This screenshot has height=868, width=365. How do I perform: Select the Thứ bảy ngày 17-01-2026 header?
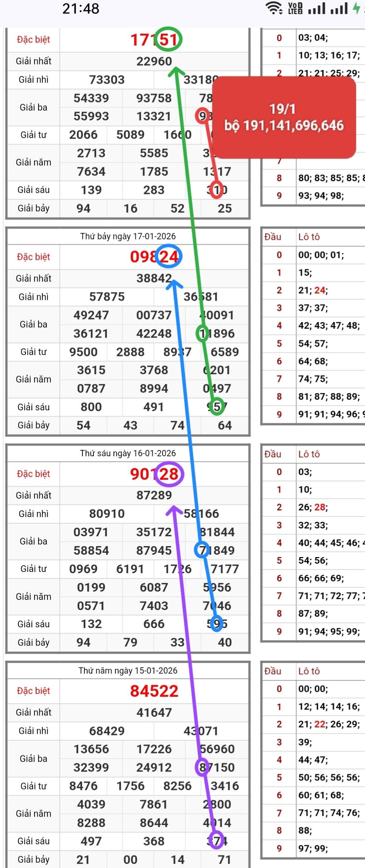click(128, 236)
